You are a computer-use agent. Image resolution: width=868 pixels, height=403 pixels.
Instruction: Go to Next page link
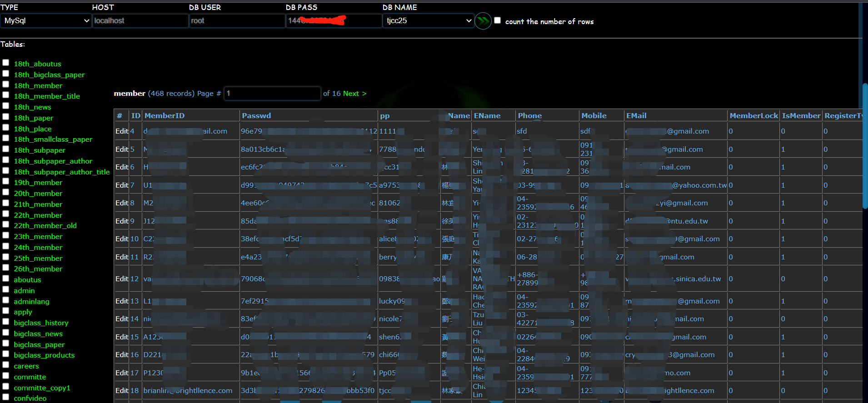click(354, 93)
